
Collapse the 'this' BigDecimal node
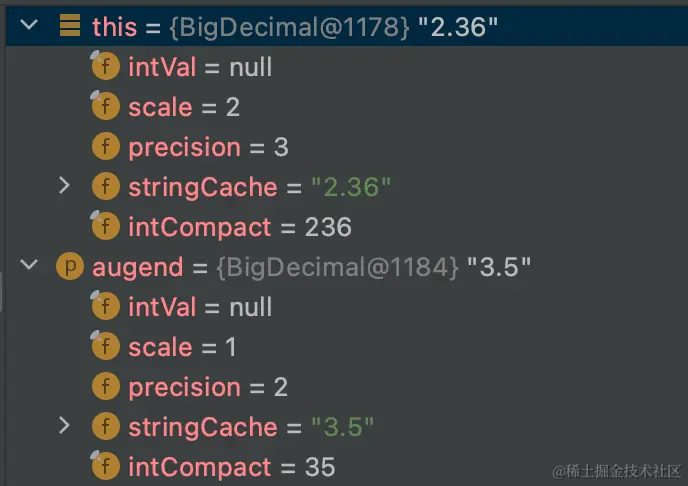coord(29,25)
